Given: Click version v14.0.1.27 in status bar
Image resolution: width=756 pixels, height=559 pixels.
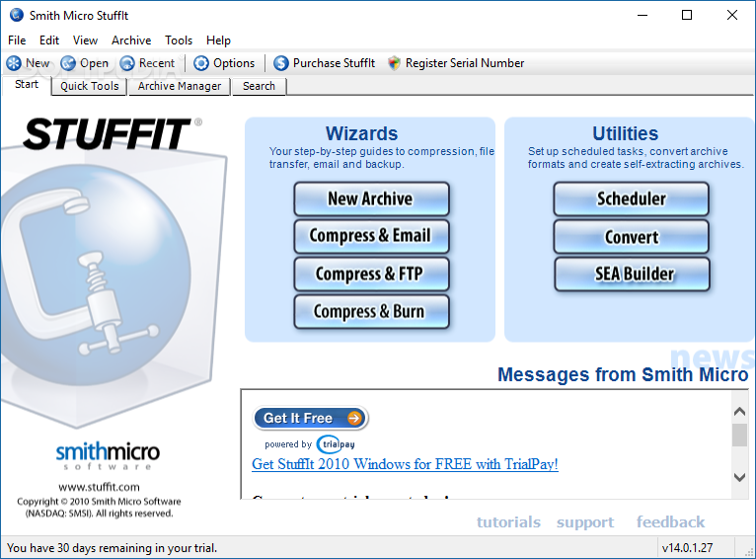Looking at the screenshot, I should coord(687,548).
